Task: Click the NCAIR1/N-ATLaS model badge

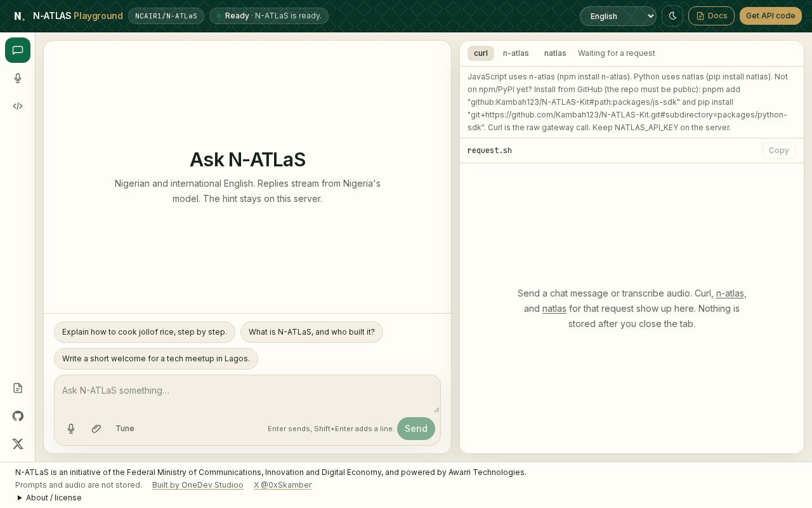Action: click(166, 16)
